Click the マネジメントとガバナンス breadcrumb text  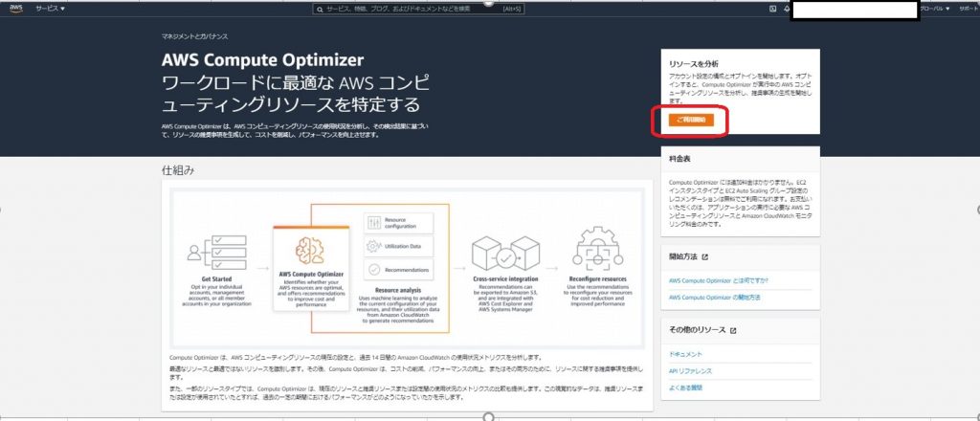(x=194, y=37)
